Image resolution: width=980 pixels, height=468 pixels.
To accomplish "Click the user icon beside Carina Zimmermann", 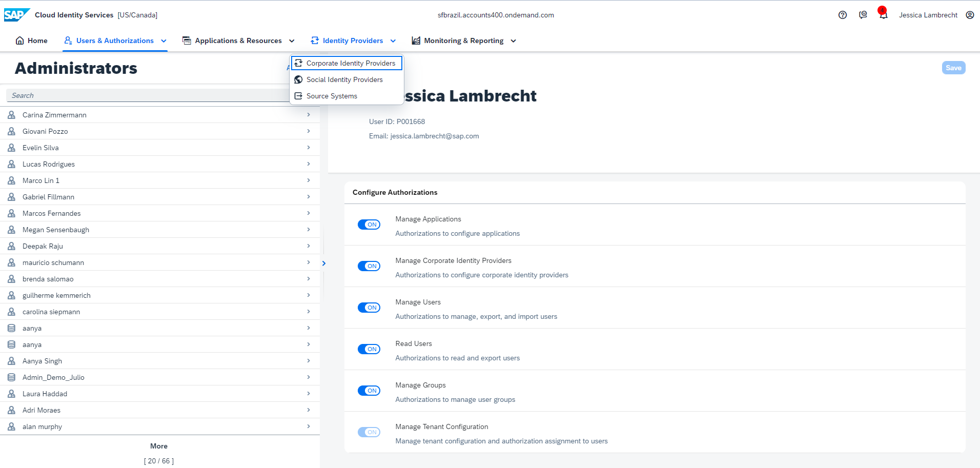I will tap(11, 115).
